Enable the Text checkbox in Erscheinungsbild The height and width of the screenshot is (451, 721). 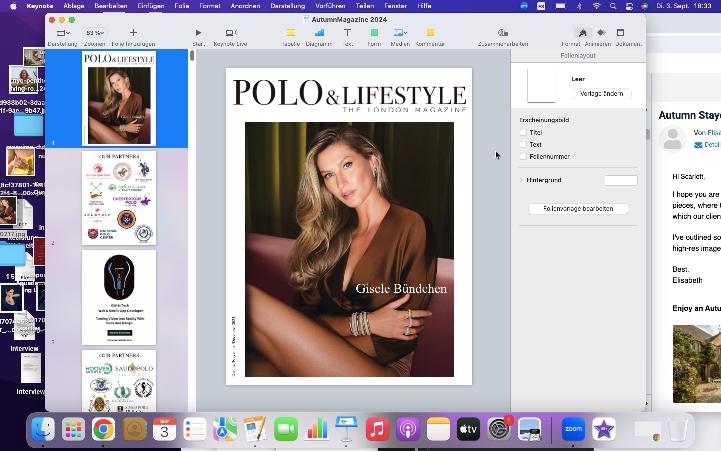(523, 144)
